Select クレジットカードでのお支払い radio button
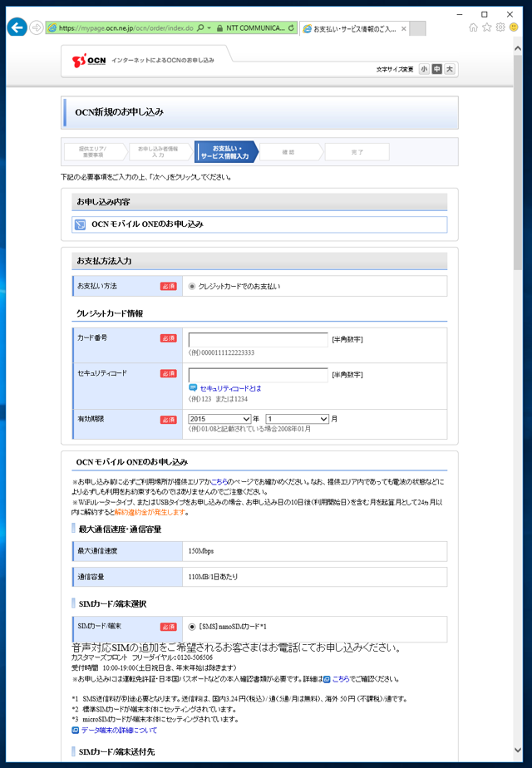This screenshot has width=532, height=768. (192, 287)
